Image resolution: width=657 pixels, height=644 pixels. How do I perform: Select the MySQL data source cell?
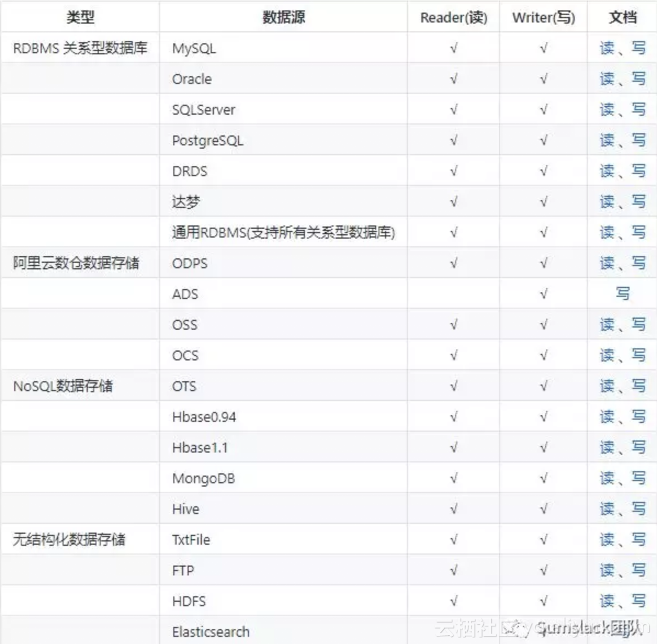click(x=284, y=48)
